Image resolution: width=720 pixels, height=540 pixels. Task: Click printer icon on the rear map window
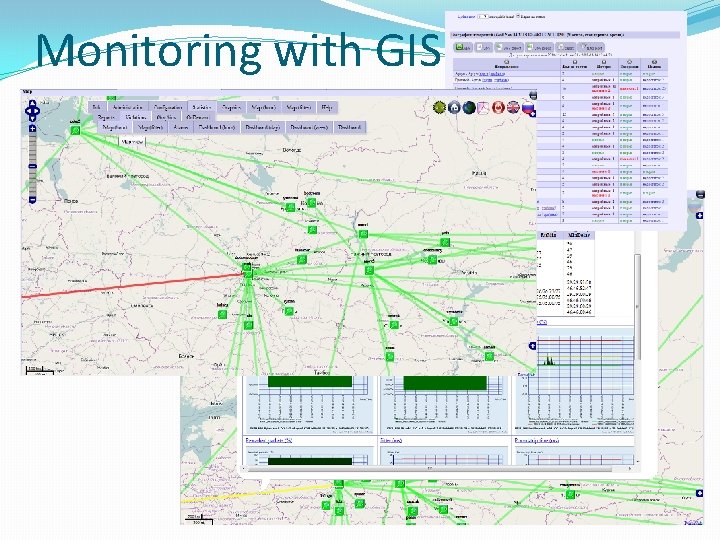(x=700, y=194)
